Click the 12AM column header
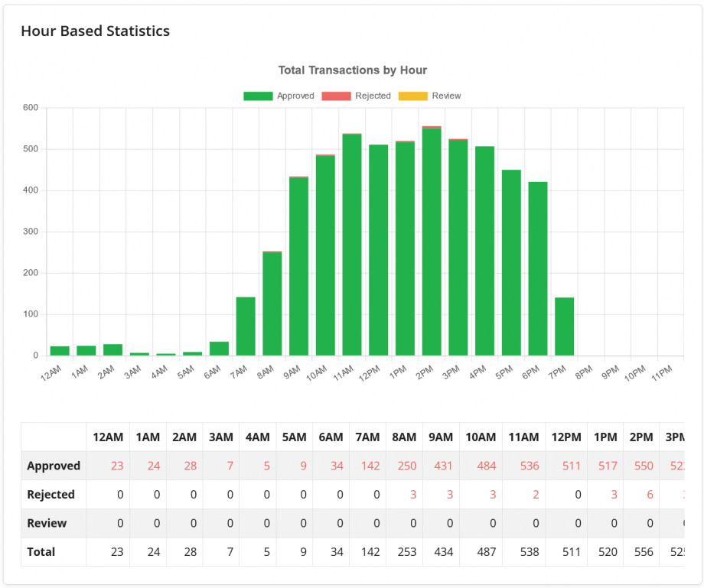The height and width of the screenshot is (588, 704). (x=108, y=437)
